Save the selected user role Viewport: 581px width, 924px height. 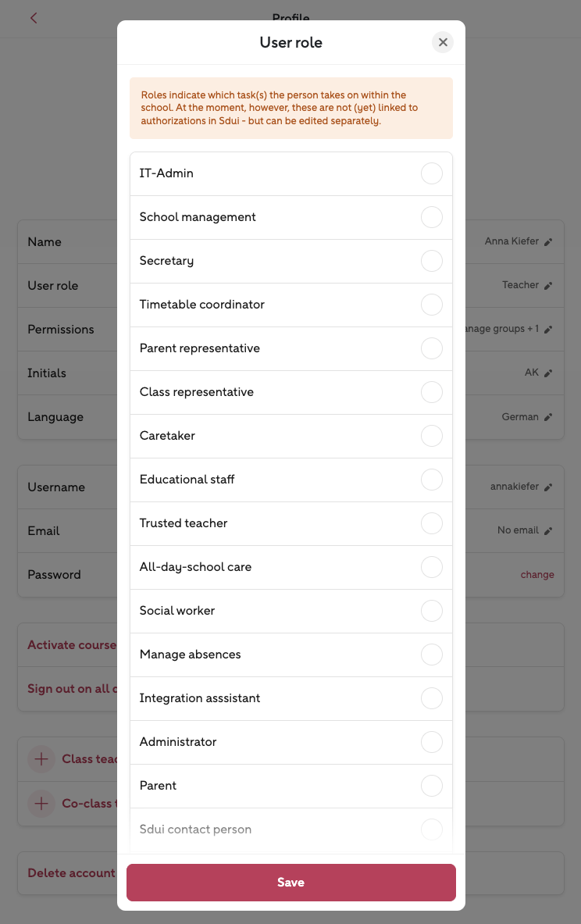point(290,883)
